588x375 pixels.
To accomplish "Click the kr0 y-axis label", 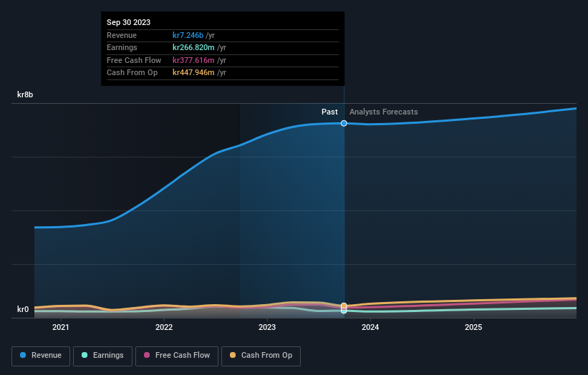I will click(x=23, y=309).
